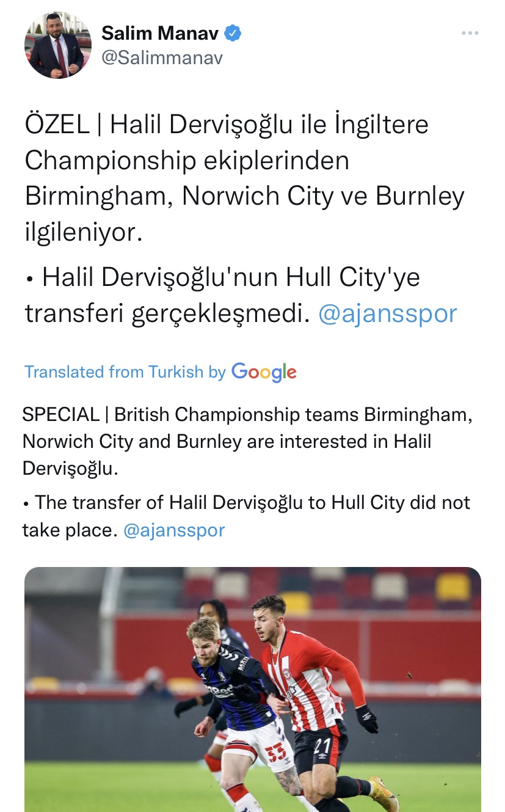Open the @Salimmanav handle link
The image size is (505, 812).
[162, 57]
